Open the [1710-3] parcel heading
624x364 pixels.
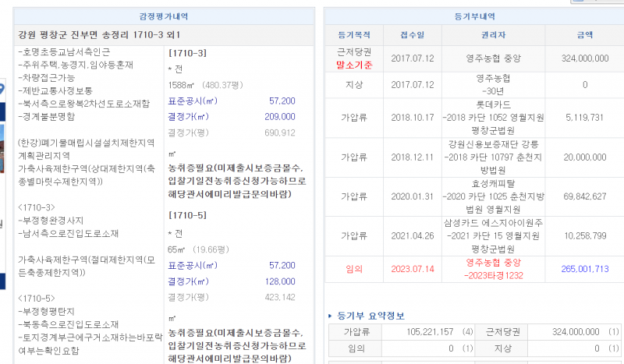pyautogui.click(x=187, y=53)
